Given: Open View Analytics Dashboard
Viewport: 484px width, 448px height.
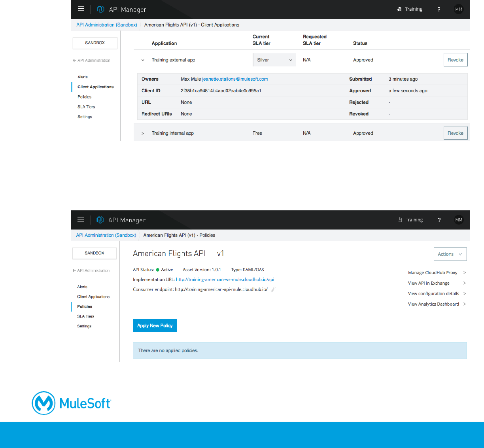Looking at the screenshot, I should pos(437,304).
